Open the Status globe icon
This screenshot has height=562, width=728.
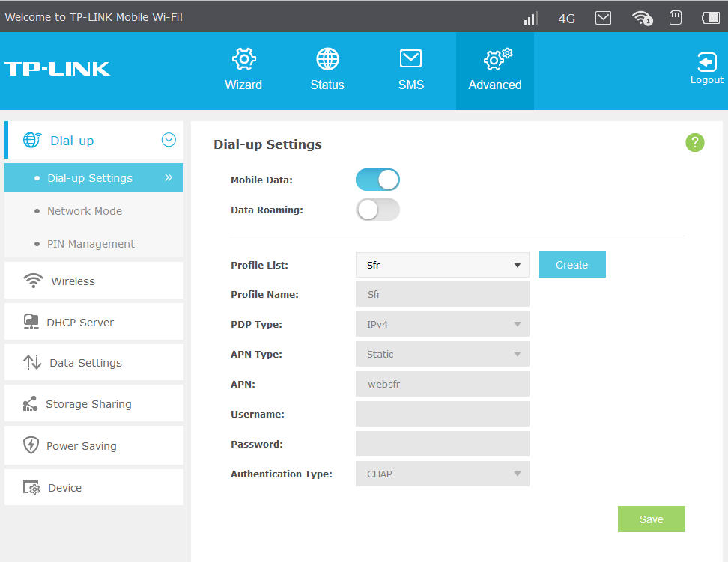coord(327,59)
